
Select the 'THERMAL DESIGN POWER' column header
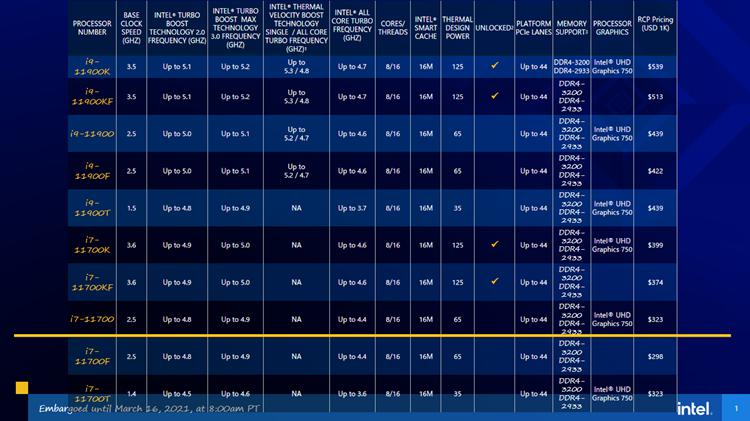coord(457,28)
